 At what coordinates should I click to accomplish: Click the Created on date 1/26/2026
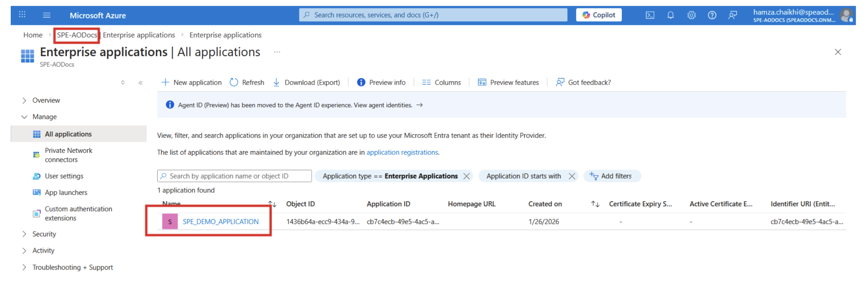543,222
